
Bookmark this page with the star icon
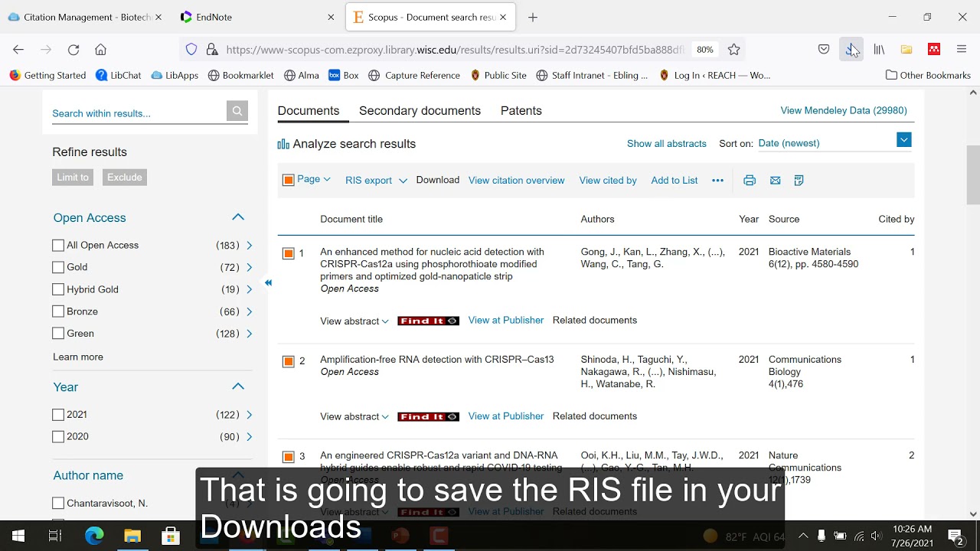(733, 50)
